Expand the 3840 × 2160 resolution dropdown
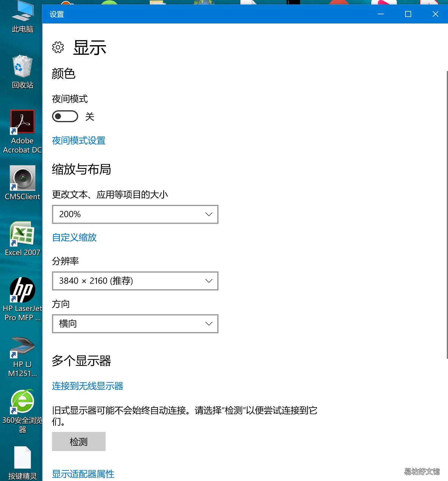This screenshot has width=448, height=481. click(135, 281)
